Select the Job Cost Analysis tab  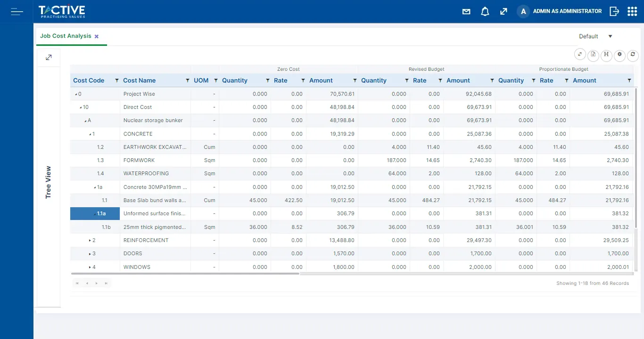coord(66,36)
